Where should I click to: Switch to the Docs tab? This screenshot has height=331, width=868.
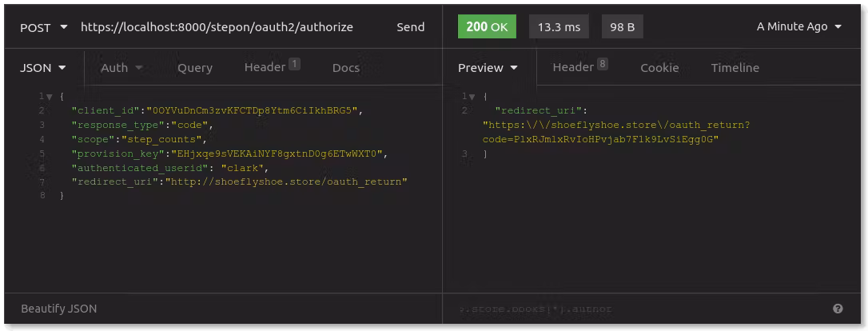click(345, 68)
